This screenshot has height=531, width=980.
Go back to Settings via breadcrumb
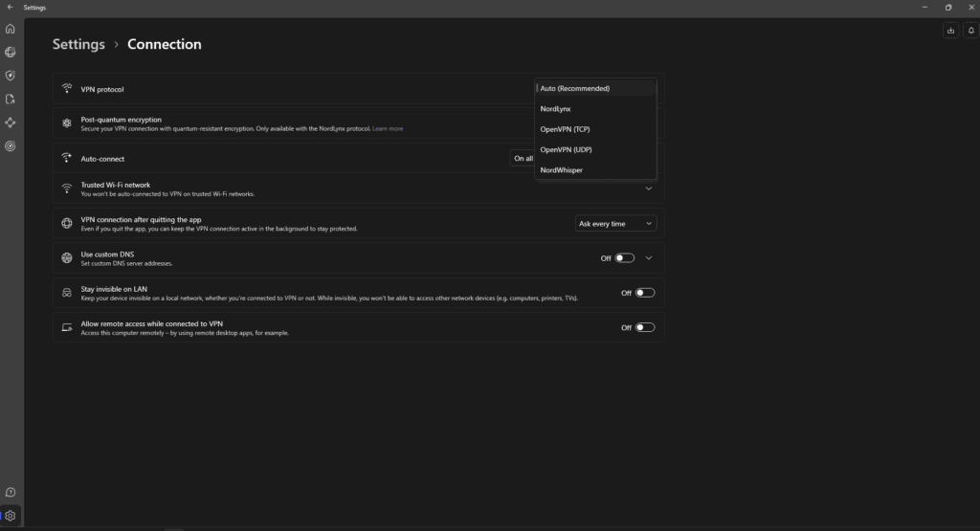(78, 44)
